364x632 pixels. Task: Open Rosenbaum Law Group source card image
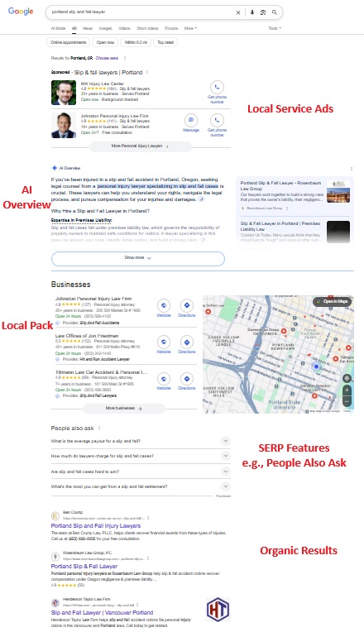pos(338,191)
